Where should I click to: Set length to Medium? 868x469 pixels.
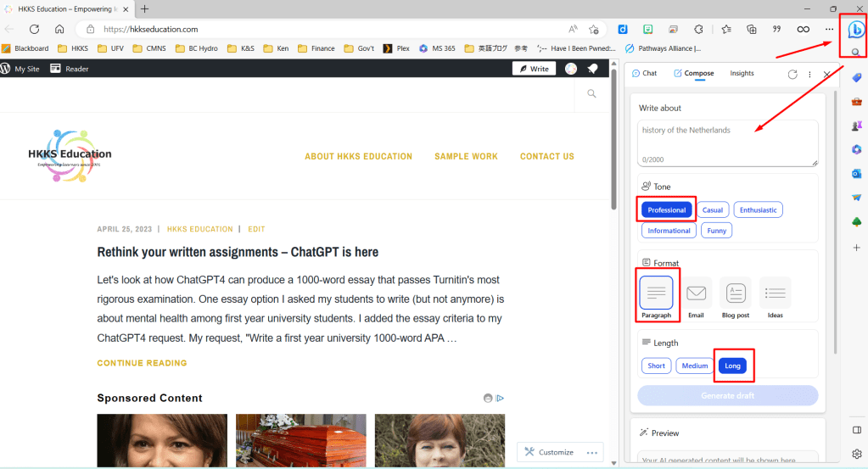click(x=694, y=366)
